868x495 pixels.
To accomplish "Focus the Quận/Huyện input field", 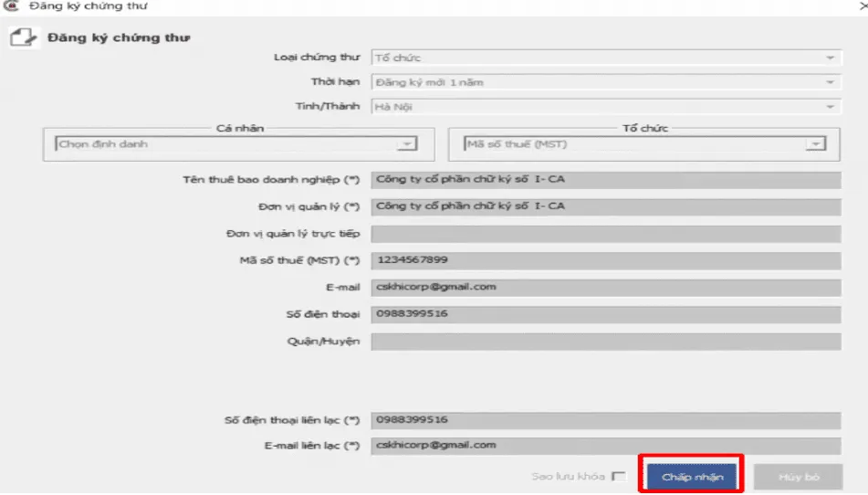I will (606, 341).
